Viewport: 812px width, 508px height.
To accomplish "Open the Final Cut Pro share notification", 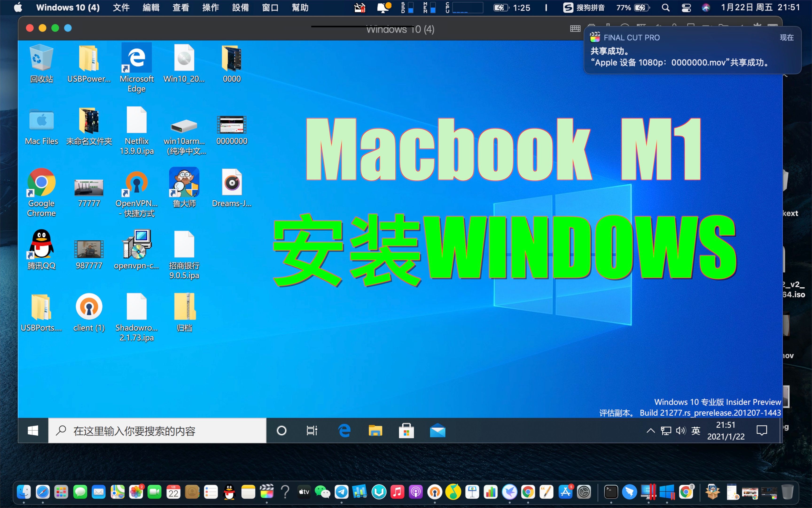I will click(x=693, y=50).
